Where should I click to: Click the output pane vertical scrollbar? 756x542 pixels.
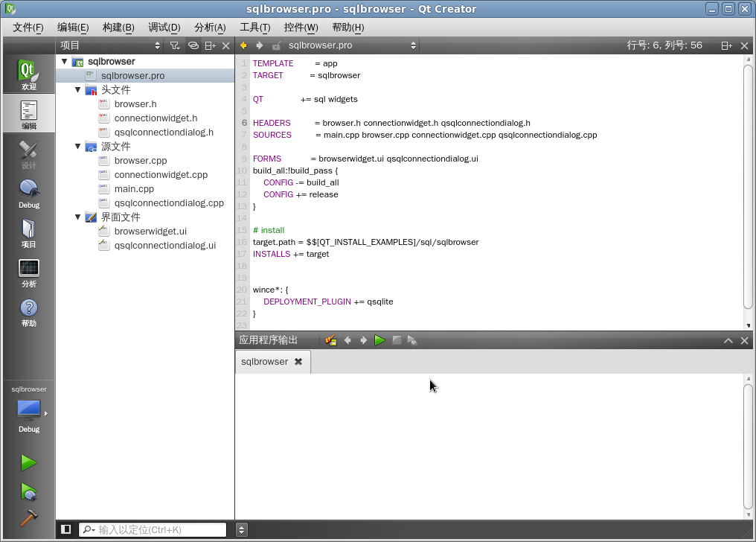point(749,447)
